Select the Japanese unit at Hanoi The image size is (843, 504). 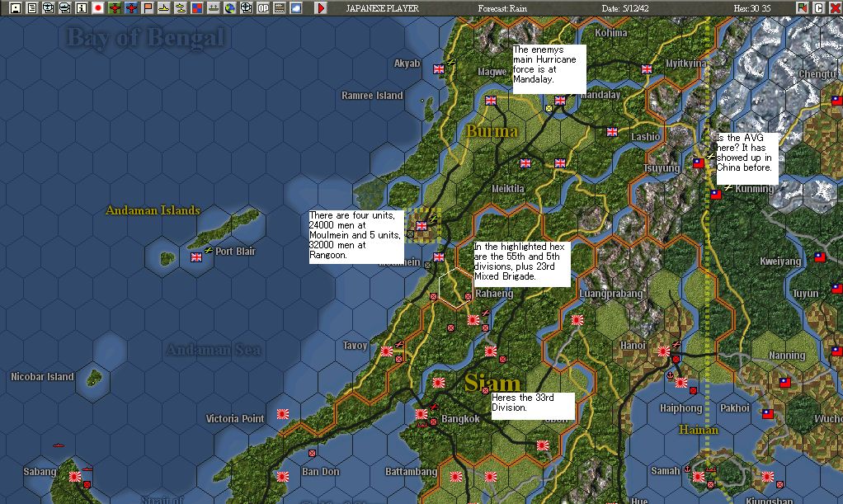[664, 351]
